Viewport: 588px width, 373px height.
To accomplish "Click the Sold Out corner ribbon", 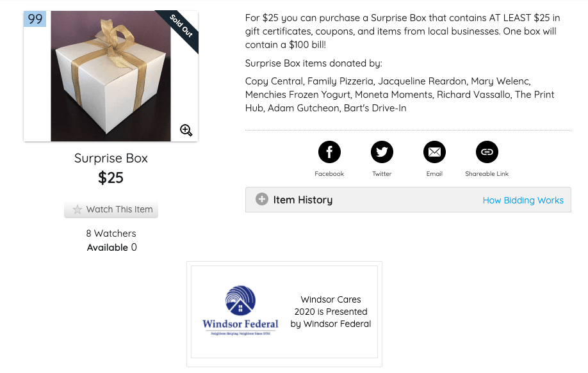I will coord(182,26).
